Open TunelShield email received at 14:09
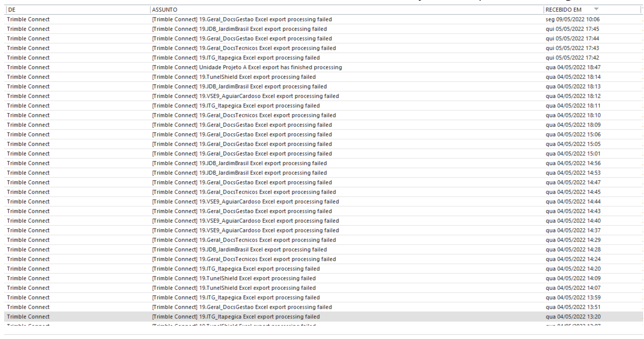This screenshot has height=339, width=644. (323, 278)
